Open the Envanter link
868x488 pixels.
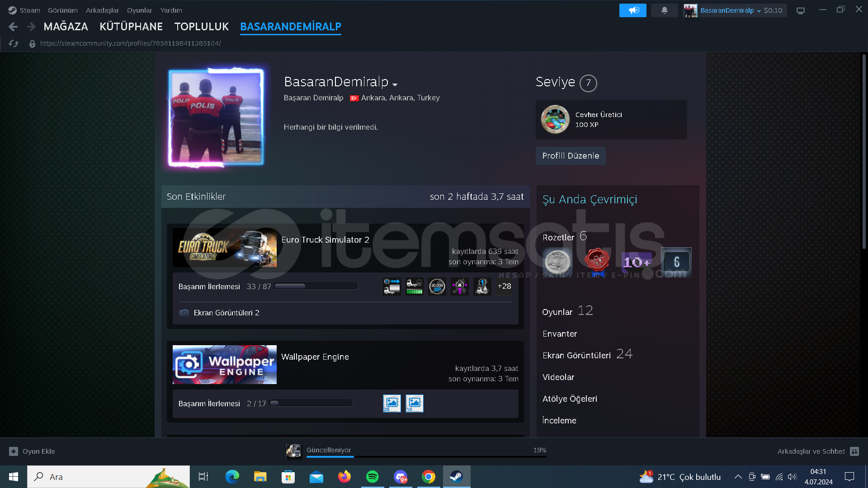click(559, 333)
